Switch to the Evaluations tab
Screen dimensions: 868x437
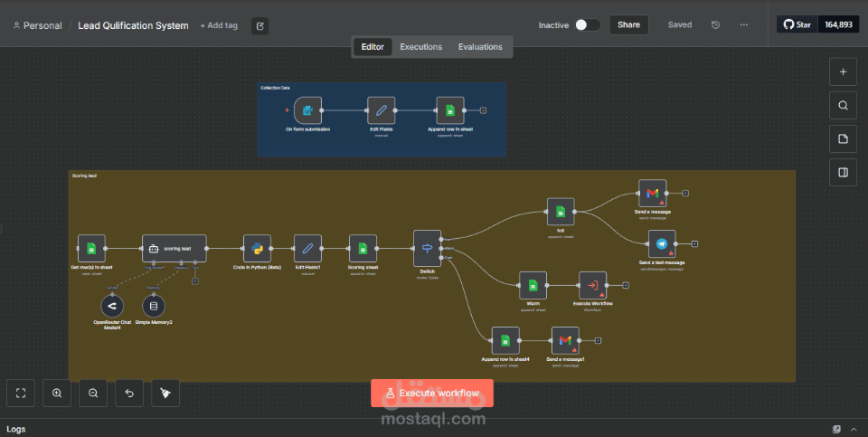(480, 47)
